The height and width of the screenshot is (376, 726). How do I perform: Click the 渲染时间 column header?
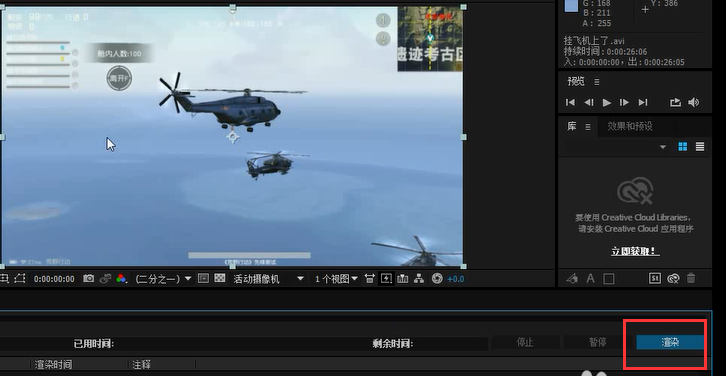53,365
